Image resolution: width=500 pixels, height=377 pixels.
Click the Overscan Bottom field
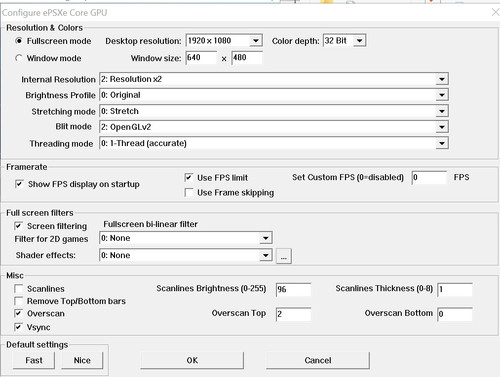point(455,314)
